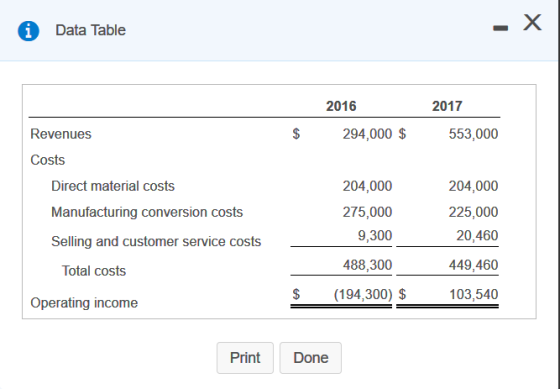This screenshot has height=389, width=560.
Task: Select the 2016 revenues value 294,000
Action: coord(367,134)
